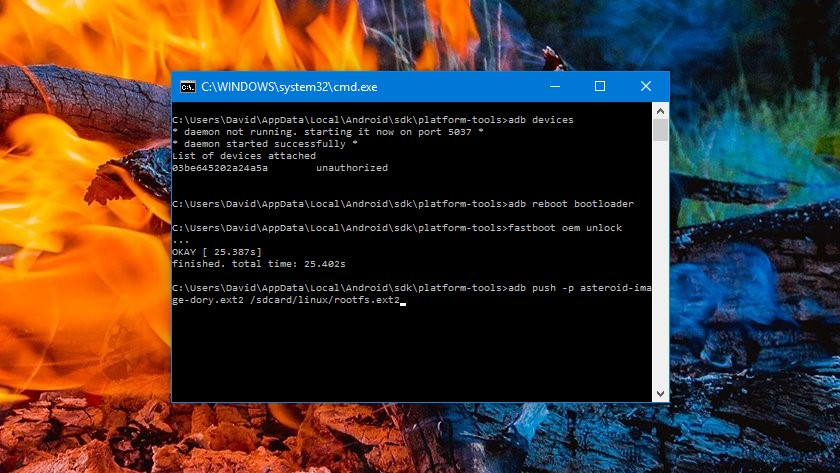Click the 'ge-dory.ext2' text
Screen dimensions: 840x473
208,300
